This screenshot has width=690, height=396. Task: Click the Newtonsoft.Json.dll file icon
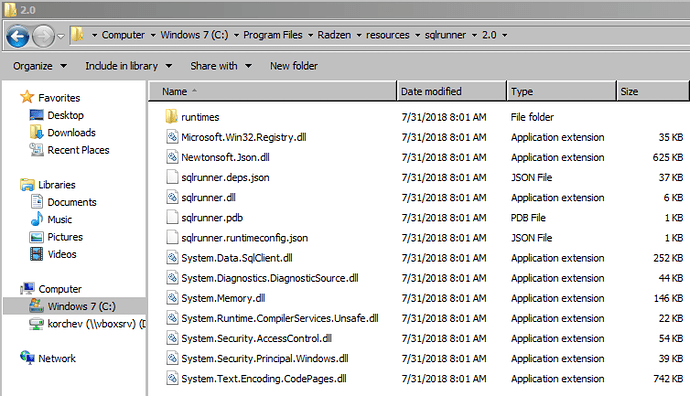click(x=172, y=157)
